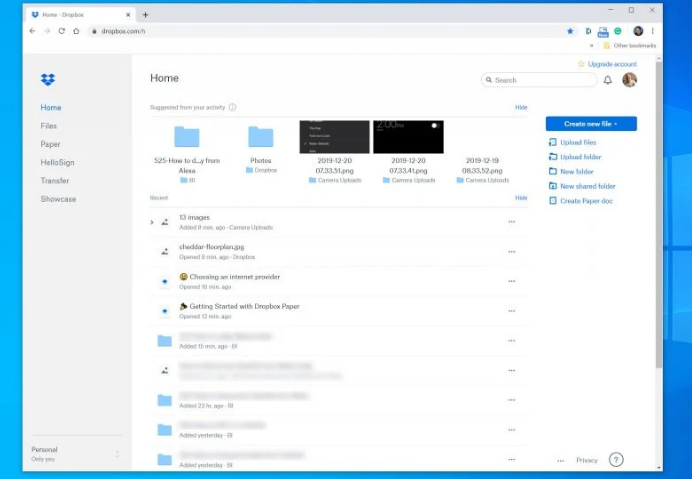Open more options for cheddar-floorplan.jpg
This screenshot has height=479, width=692.
point(511,252)
